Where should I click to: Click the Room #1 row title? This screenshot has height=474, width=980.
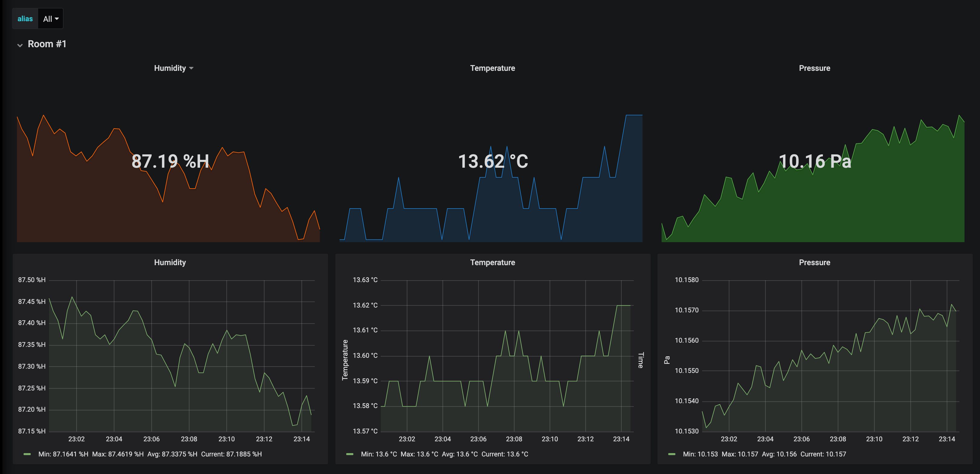click(x=47, y=44)
